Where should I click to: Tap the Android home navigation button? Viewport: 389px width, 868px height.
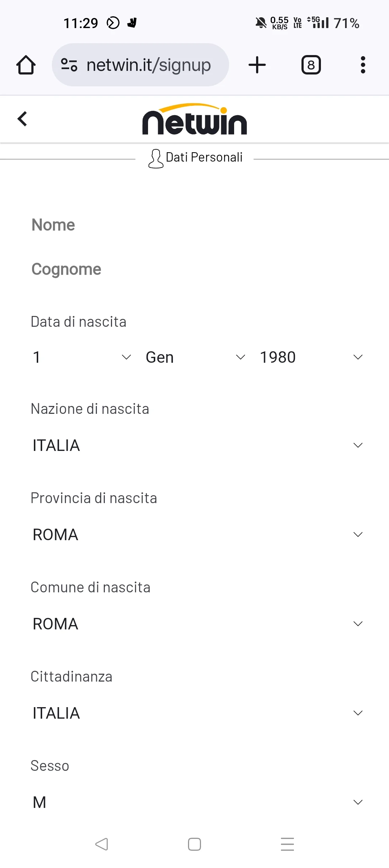[x=194, y=844]
